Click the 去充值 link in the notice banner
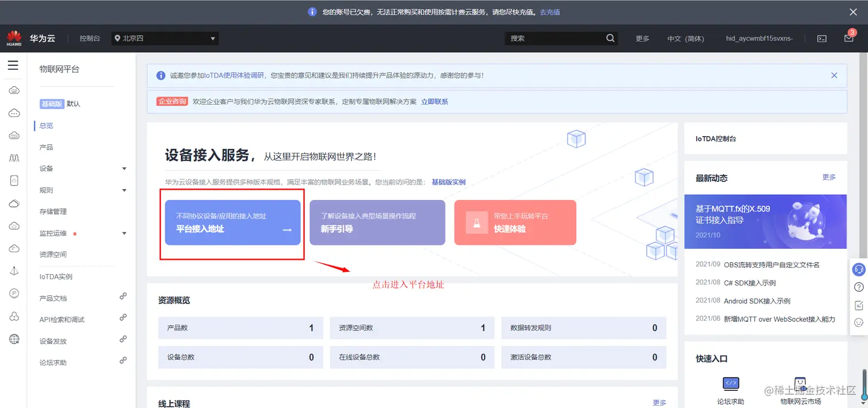 [x=549, y=11]
